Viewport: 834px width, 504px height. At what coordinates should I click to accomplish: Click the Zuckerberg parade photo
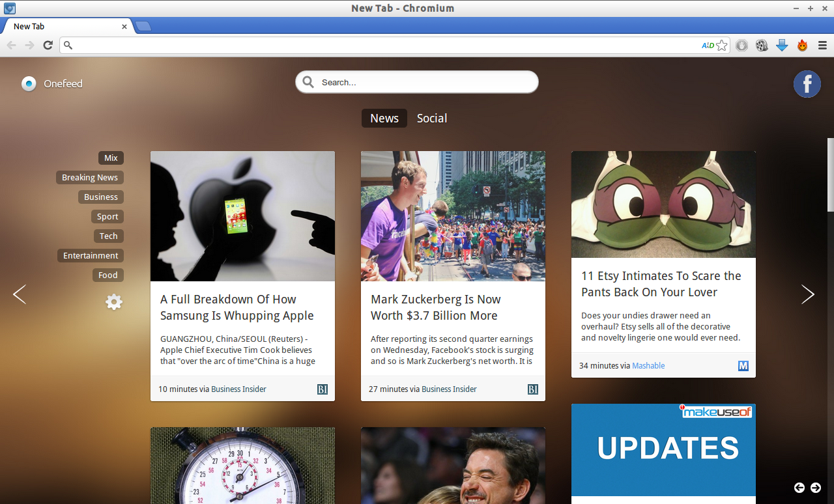pos(453,216)
